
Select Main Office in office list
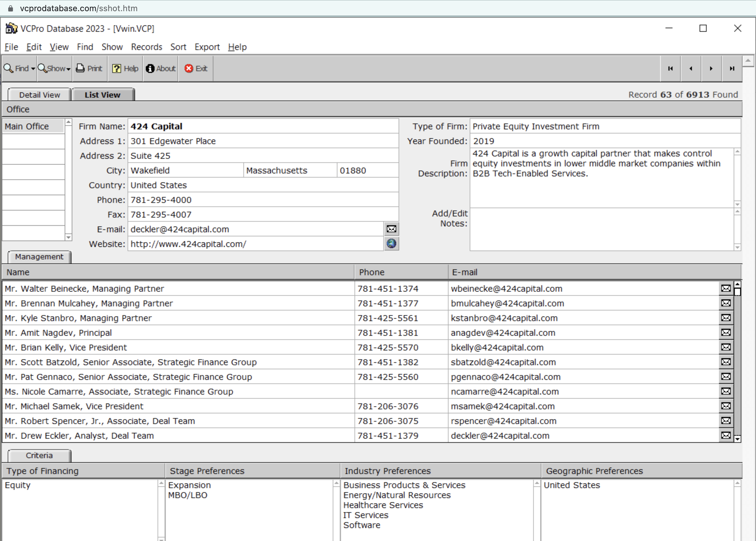point(33,126)
